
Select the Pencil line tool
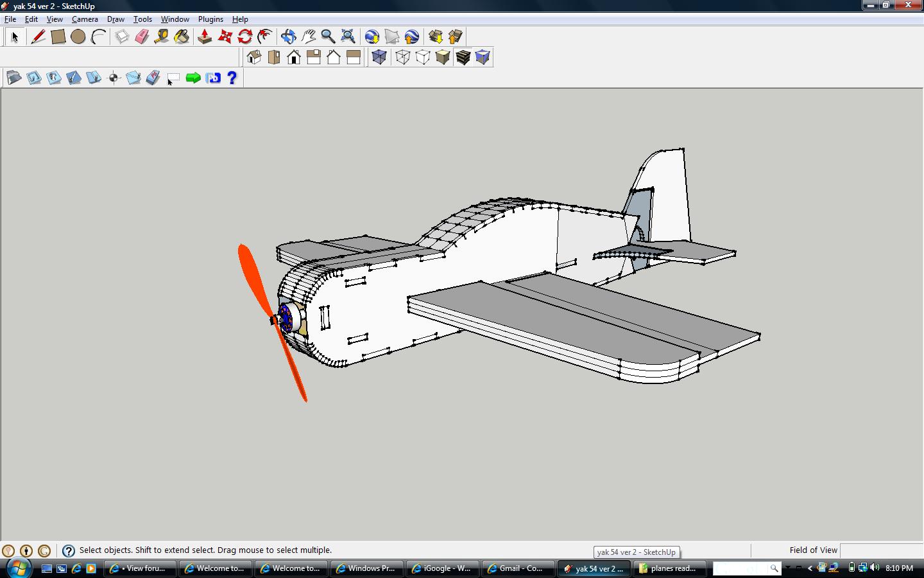pos(38,37)
